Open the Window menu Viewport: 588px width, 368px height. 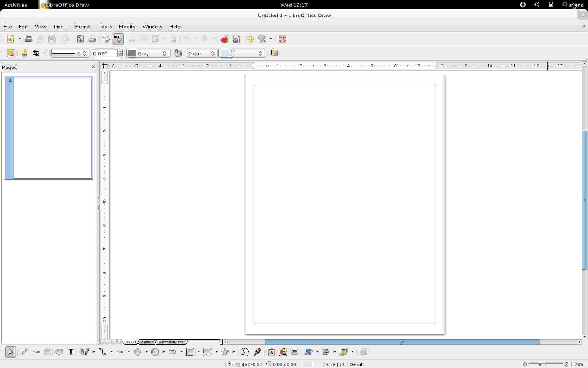coord(152,27)
